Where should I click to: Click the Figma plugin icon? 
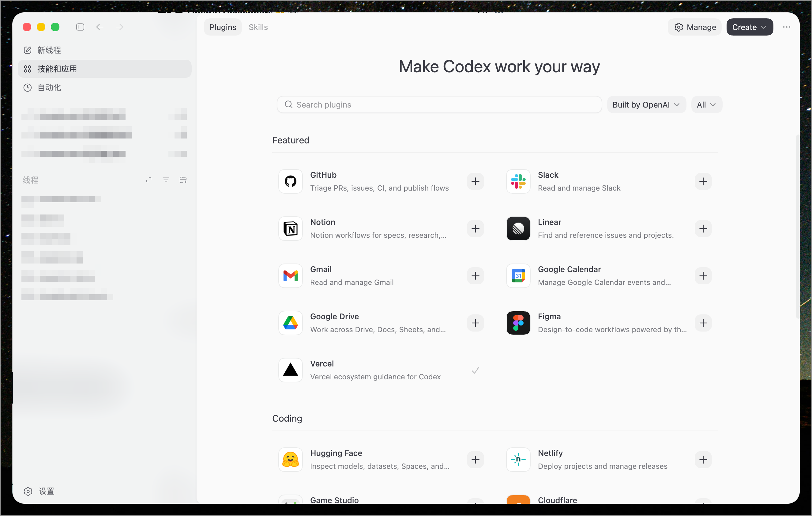(x=518, y=323)
